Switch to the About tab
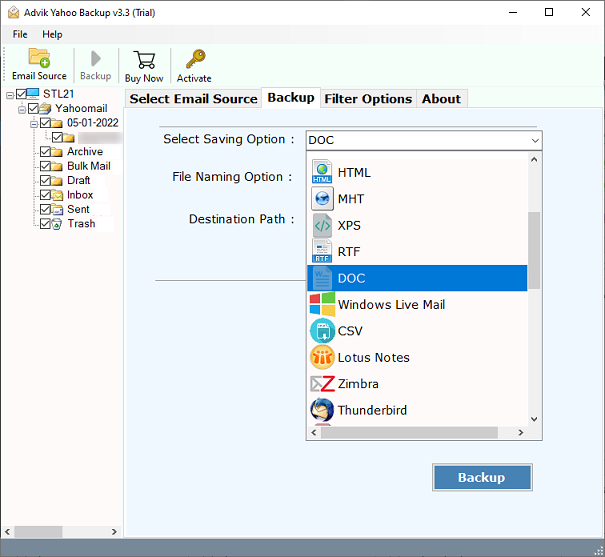This screenshot has height=557, width=605. [441, 99]
